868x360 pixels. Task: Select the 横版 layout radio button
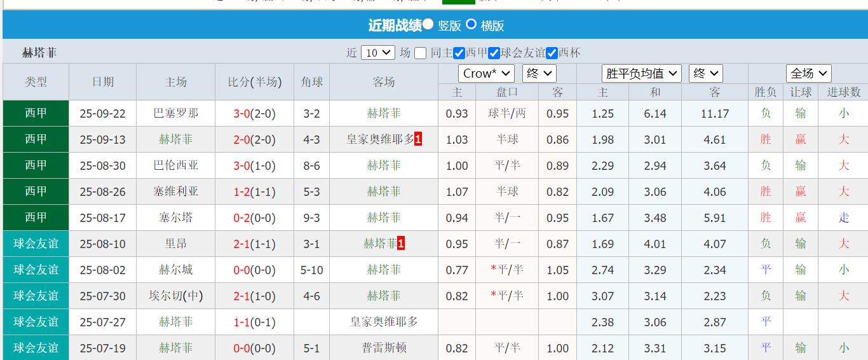tap(471, 25)
